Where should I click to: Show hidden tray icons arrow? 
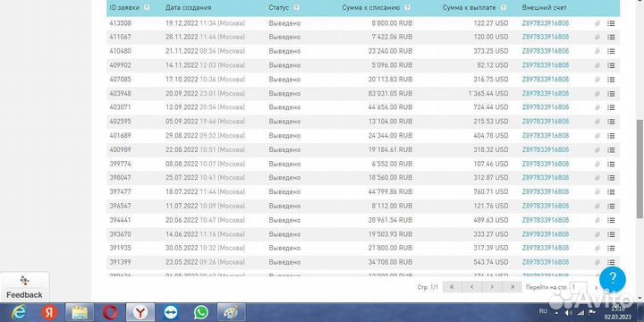tap(556, 311)
